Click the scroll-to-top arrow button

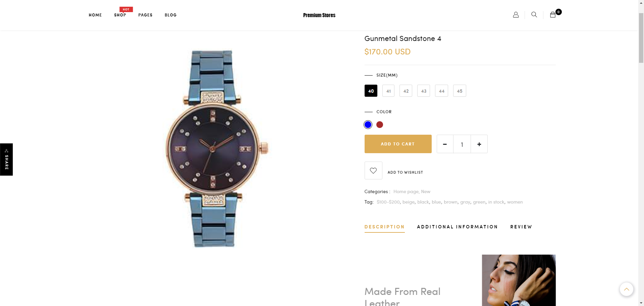coord(626,289)
